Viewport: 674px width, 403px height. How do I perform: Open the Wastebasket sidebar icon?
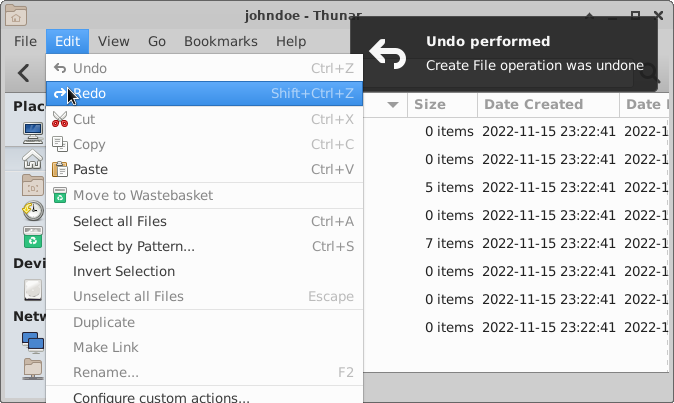click(x=33, y=237)
